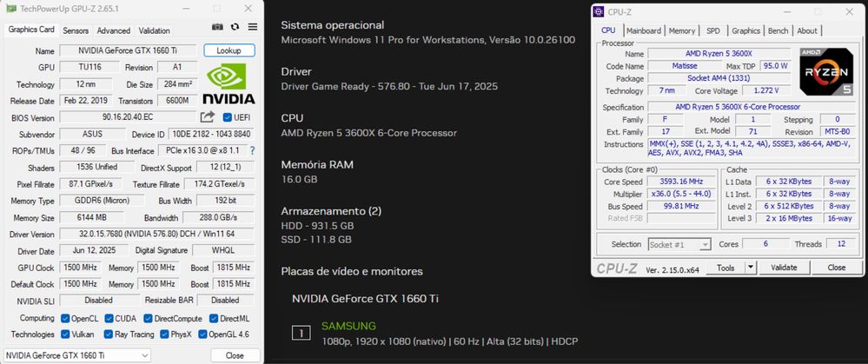868x364 pixels.
Task: Click the GPU-Z screenshot camera icon
Action: (217, 27)
